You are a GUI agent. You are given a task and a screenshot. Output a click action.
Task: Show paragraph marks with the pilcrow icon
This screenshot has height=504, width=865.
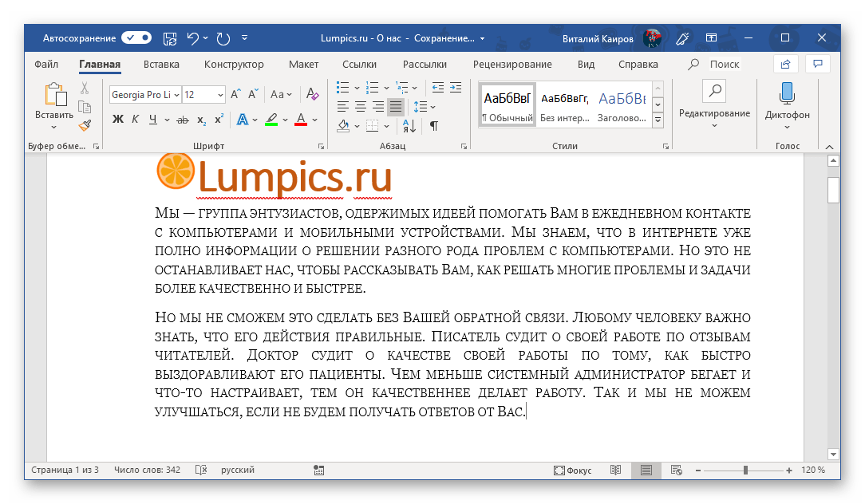click(433, 125)
